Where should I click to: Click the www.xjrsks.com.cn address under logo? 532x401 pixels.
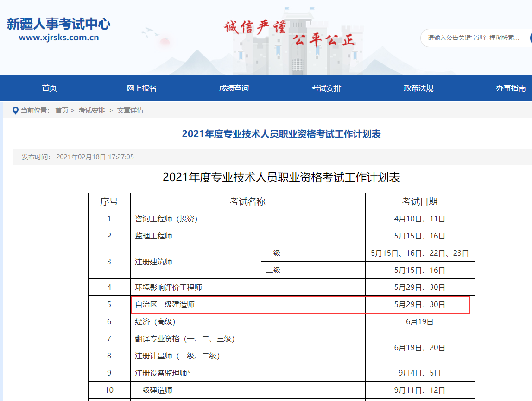(x=59, y=38)
